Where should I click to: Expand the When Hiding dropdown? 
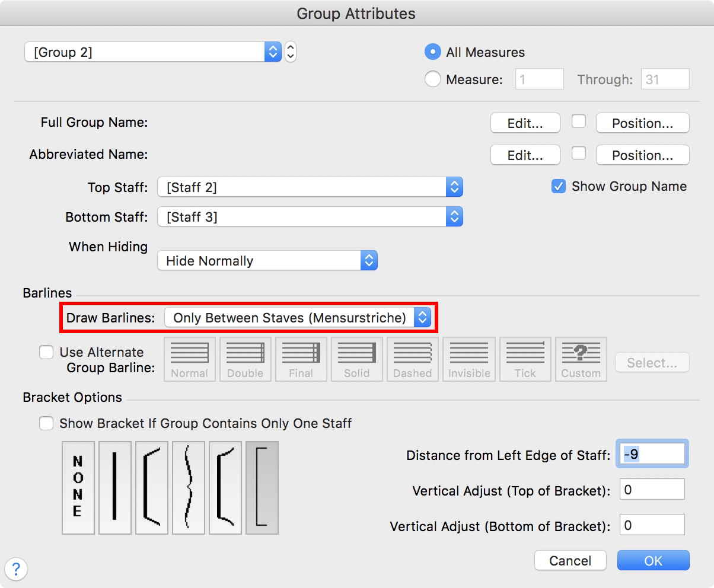[267, 261]
